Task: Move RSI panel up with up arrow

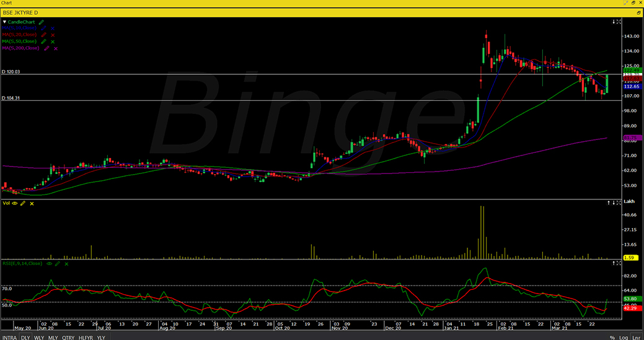Action: click(614, 263)
